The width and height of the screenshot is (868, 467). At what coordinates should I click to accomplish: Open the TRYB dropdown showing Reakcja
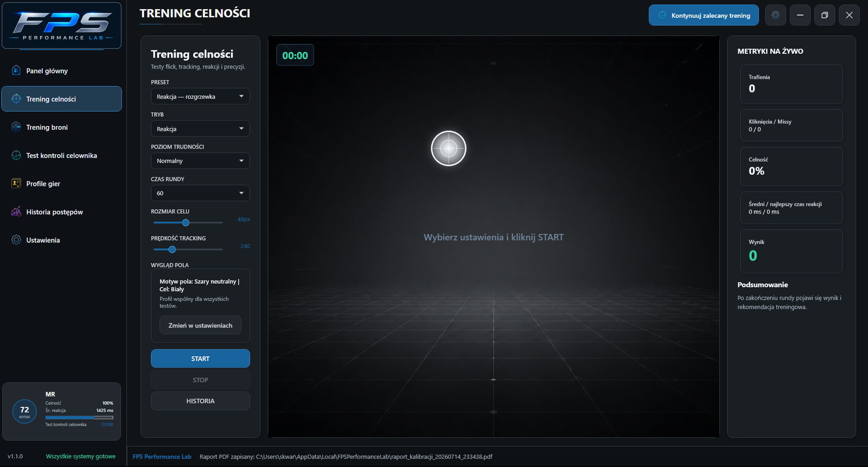tap(200, 129)
